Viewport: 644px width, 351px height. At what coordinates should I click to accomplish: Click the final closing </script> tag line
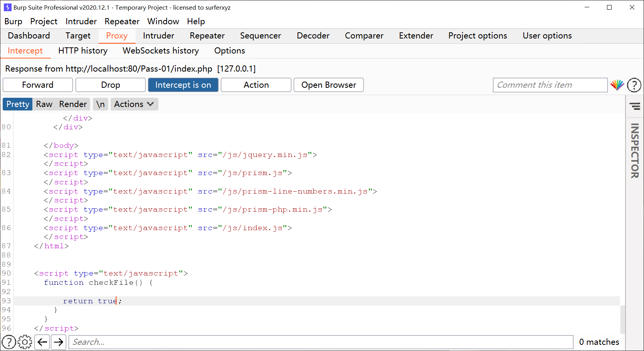[x=56, y=328]
